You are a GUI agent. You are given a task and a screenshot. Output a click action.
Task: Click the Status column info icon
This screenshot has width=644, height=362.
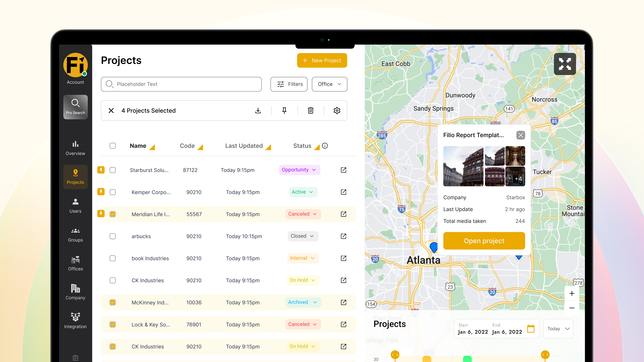point(325,146)
